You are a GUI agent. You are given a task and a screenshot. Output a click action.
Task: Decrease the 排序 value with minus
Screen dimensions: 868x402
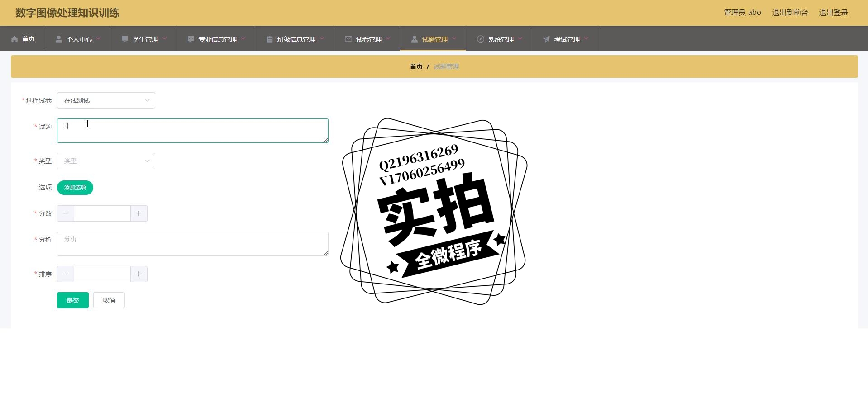click(66, 274)
